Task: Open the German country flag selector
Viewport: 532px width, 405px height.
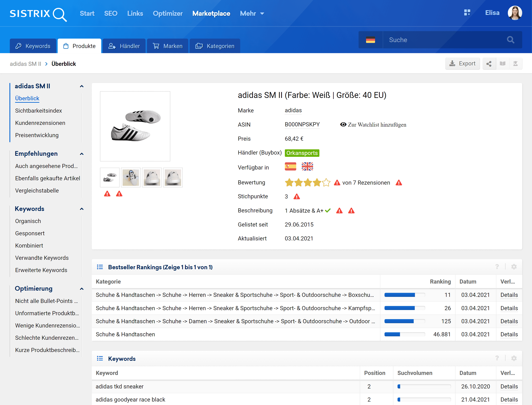Action: click(x=370, y=40)
